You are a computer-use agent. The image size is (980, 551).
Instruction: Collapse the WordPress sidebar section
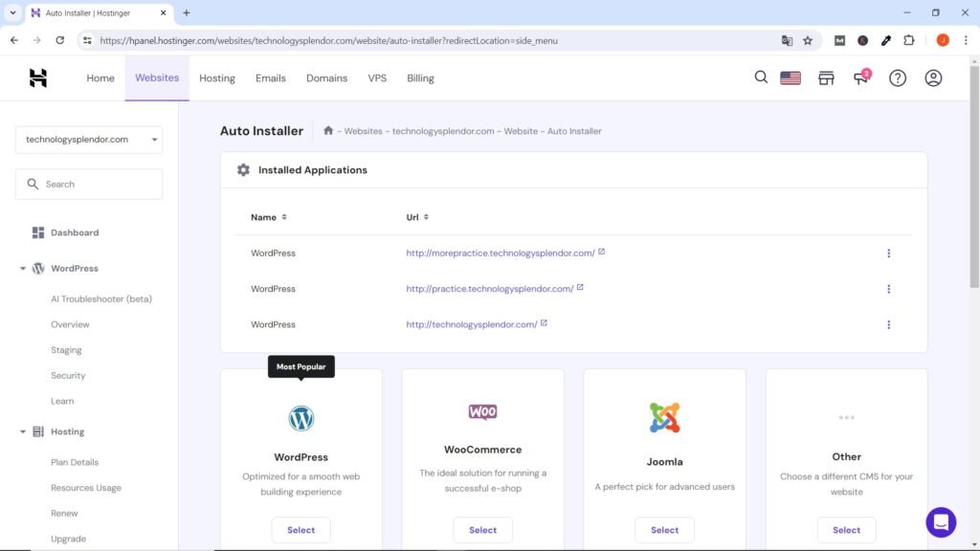click(22, 268)
